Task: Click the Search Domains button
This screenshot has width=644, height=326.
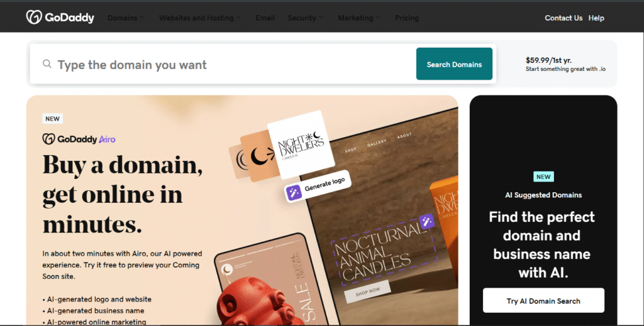Action: [454, 64]
